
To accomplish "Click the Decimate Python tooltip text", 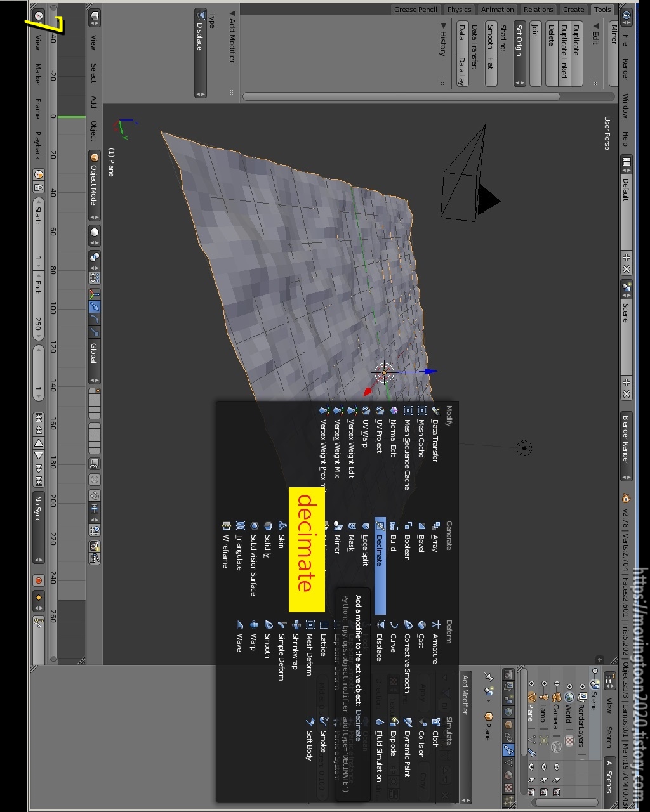I will [x=345, y=692].
